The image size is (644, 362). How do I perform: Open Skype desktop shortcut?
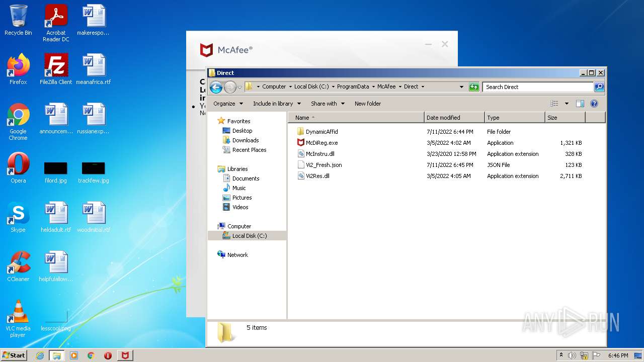click(18, 217)
